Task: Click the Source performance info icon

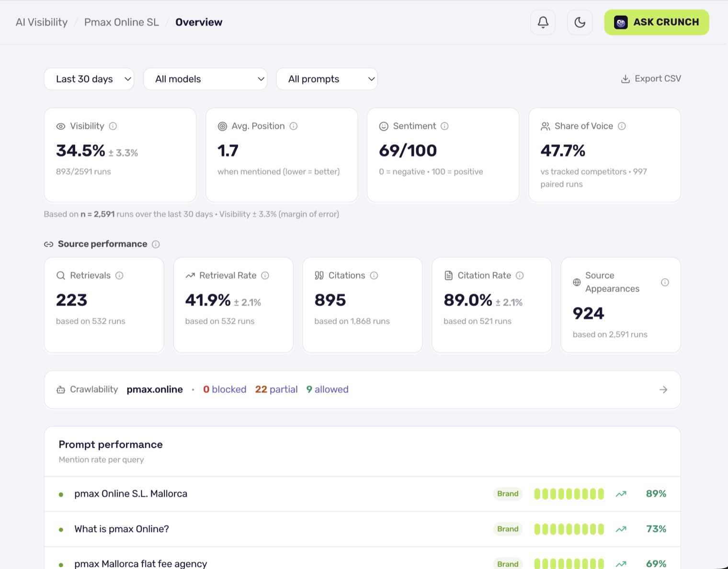Action: pyautogui.click(x=156, y=244)
